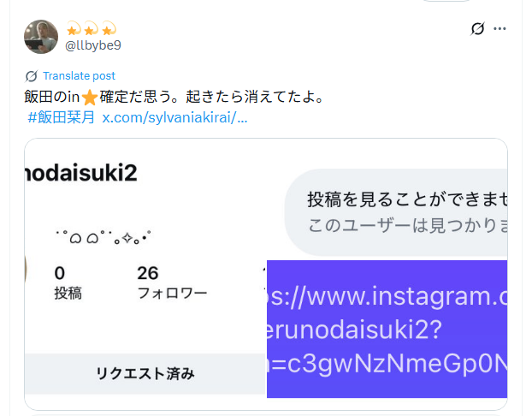The width and height of the screenshot is (532, 416).
Task: Click the kaomoji bio line in image
Action: coord(103,237)
